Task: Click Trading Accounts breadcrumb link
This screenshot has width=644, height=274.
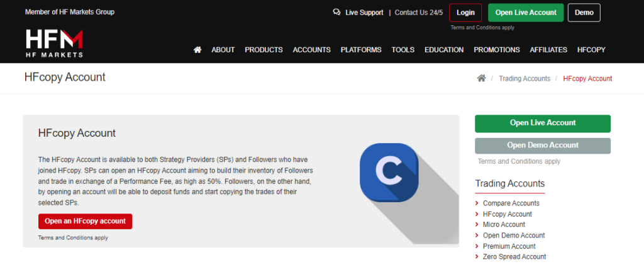Action: coord(525,79)
